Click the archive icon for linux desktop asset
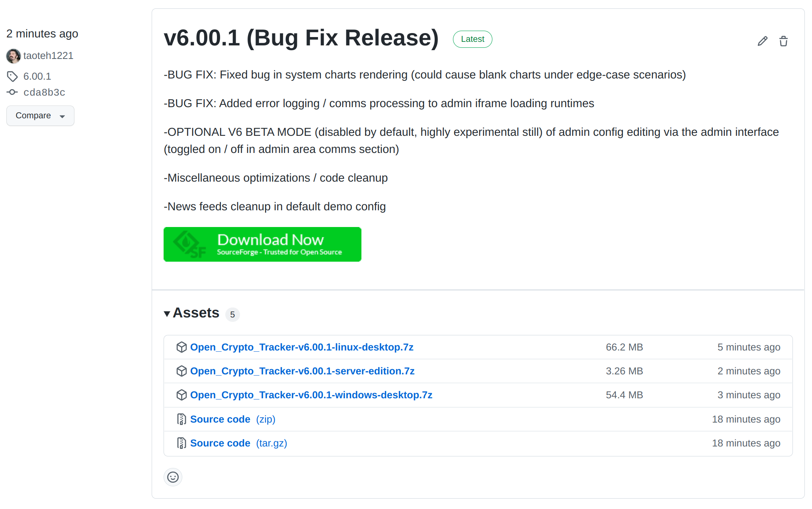 pos(182,347)
